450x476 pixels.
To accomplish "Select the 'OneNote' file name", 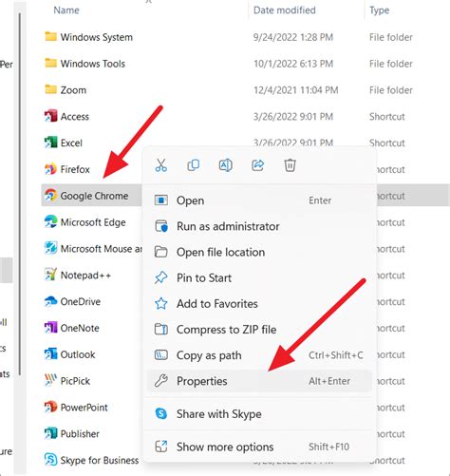I will tap(80, 328).
